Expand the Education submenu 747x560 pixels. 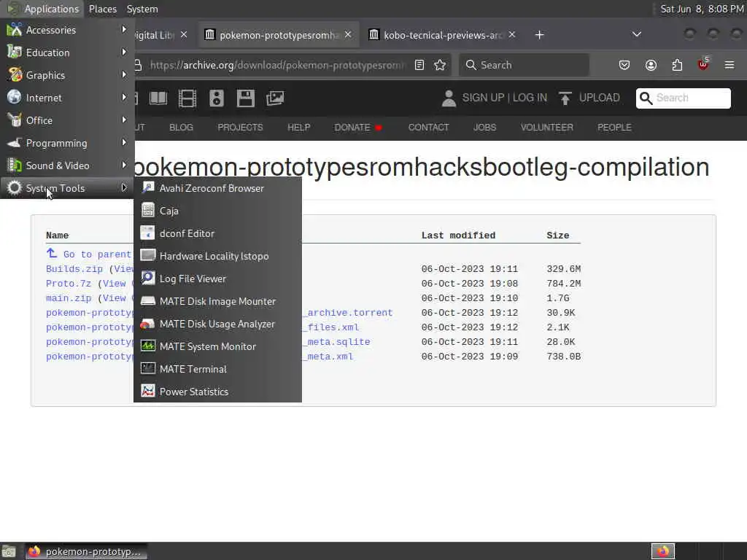point(67,52)
